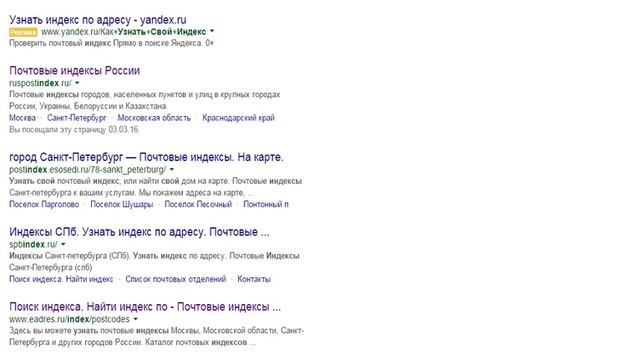Open the 'Поселок Парголово' sitelink
Viewport: 640px width, 360px height.
[44, 204]
